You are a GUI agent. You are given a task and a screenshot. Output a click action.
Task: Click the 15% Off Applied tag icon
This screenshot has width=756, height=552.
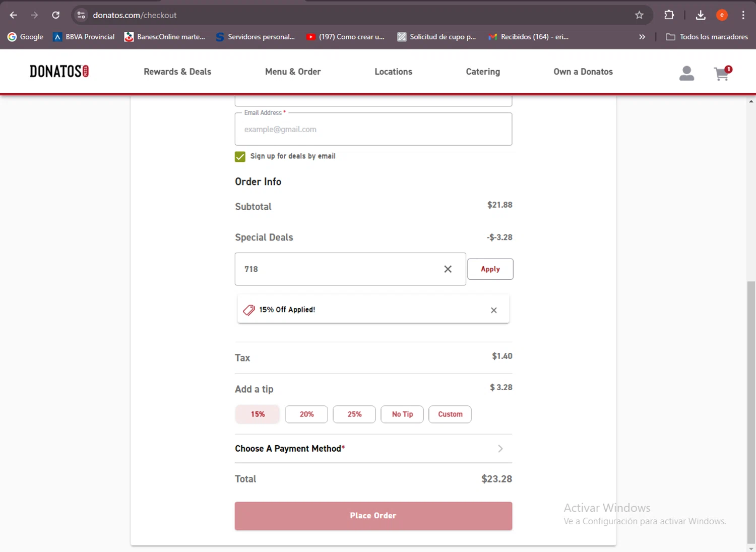coord(249,310)
